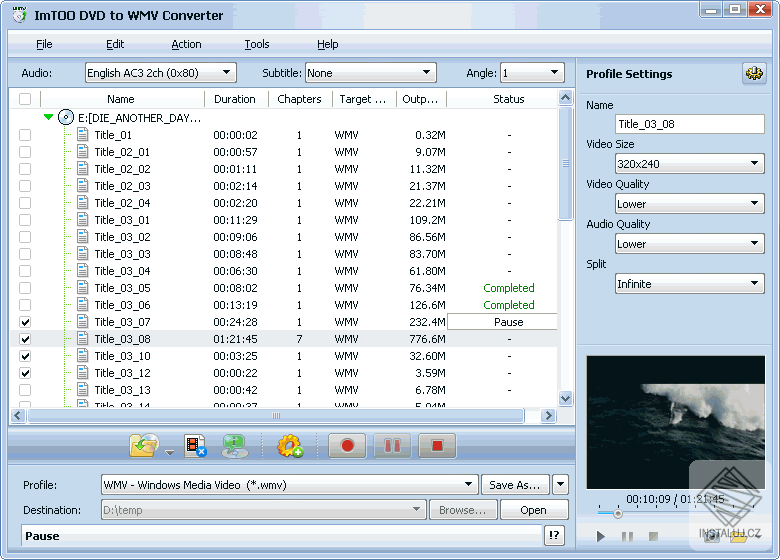Click the Save As... button

click(515, 484)
